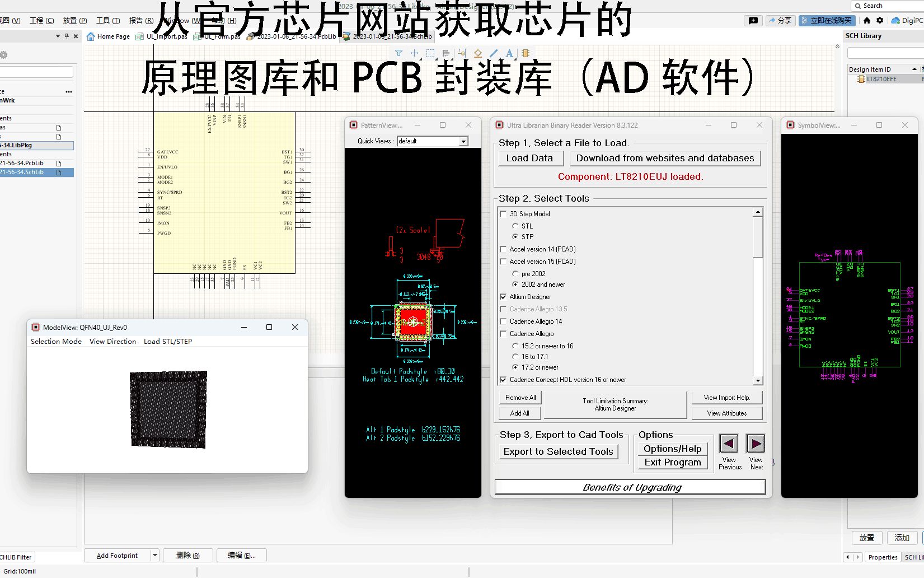Open the home icon in the top right bar

coord(867,20)
